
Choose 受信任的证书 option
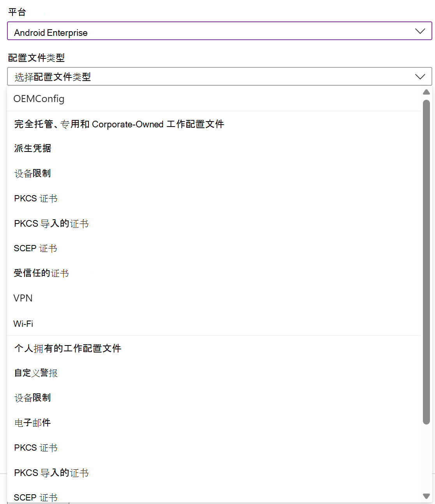(x=214, y=273)
